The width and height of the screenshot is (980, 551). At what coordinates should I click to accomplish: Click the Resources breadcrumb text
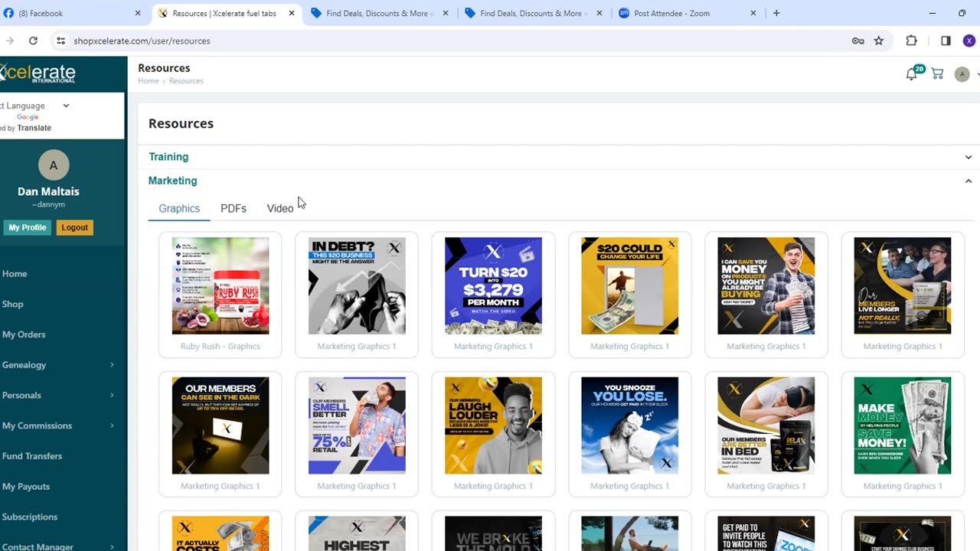(186, 81)
